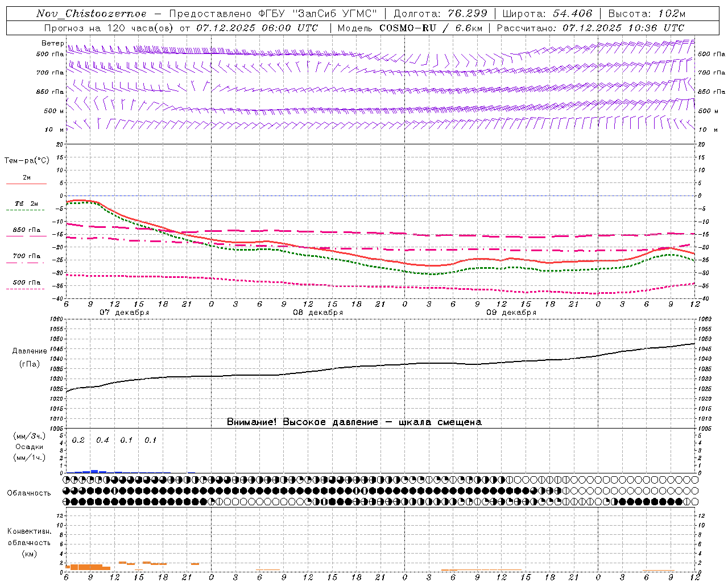Click the Тем-ра(°C) panel label
Viewport: 728px width, 582px height.
(27, 161)
